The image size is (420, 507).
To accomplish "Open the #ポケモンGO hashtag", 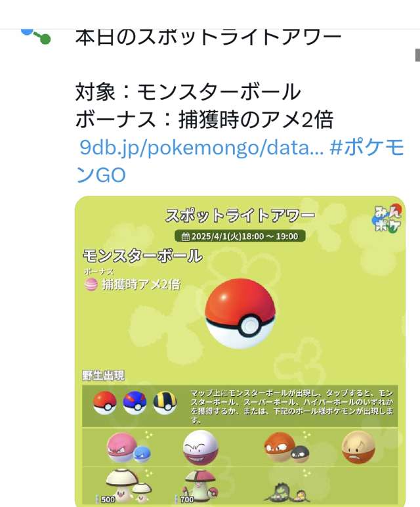I will tap(240, 161).
